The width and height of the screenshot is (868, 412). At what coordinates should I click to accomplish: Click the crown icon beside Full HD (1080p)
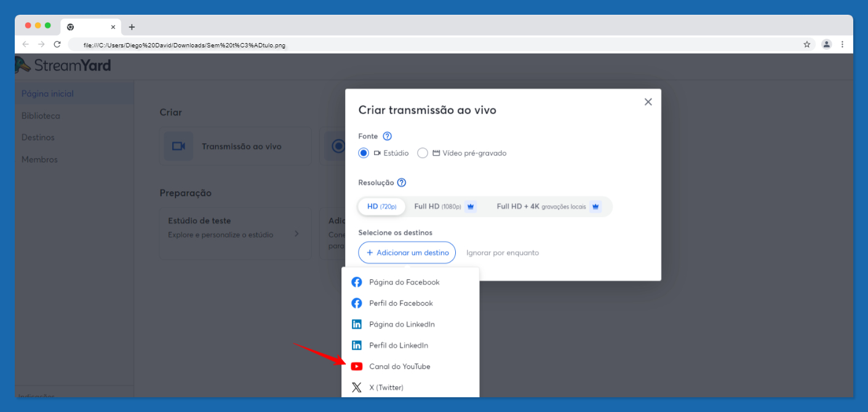point(471,207)
